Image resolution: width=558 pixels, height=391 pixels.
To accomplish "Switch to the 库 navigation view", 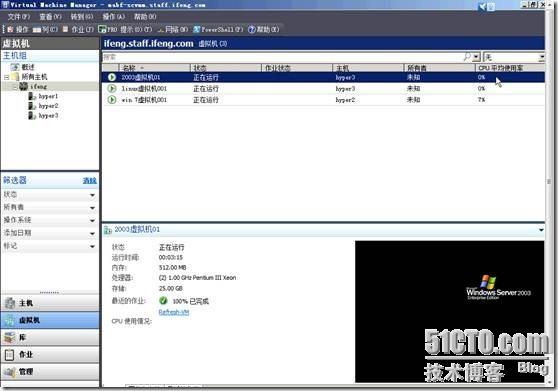I will 50,337.
